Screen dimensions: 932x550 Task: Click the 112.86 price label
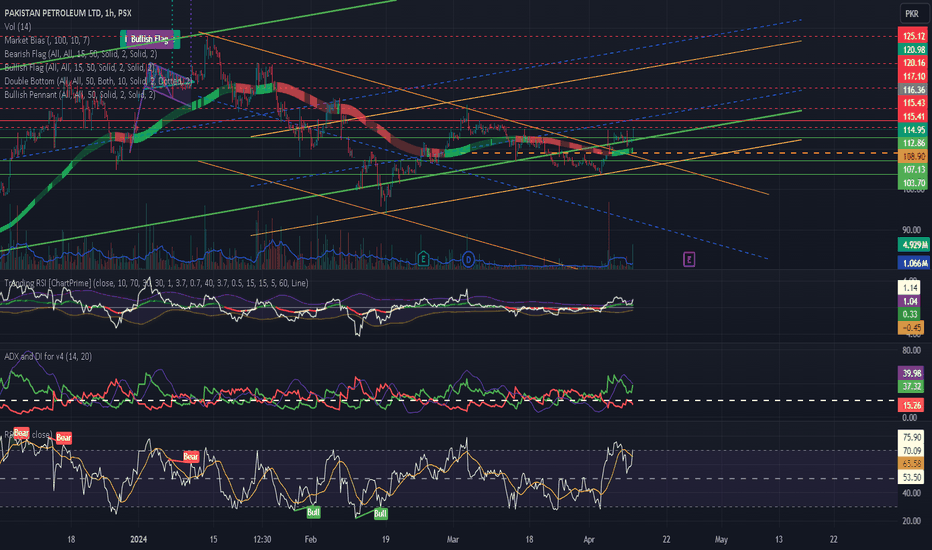914,143
